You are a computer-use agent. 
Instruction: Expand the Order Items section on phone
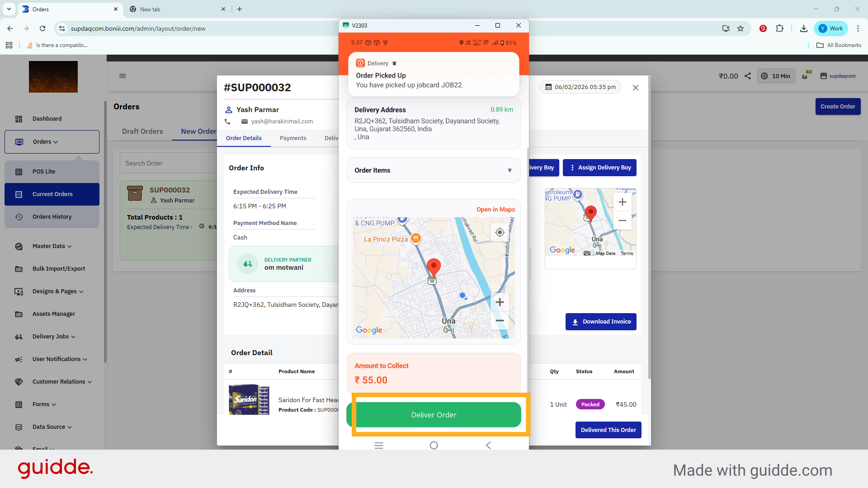point(434,170)
